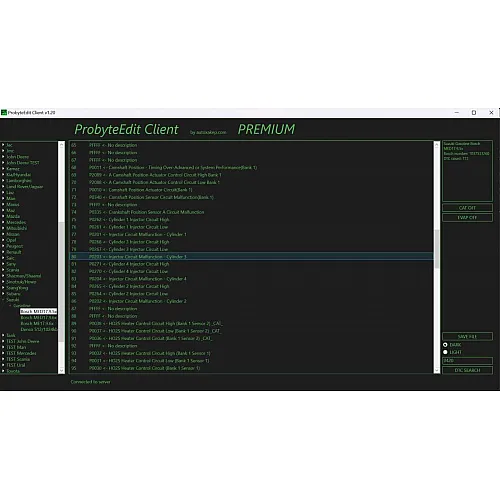Click the DTC list vertical scrollbar thumb
The height and width of the screenshot is (500, 500).
tap(437, 249)
